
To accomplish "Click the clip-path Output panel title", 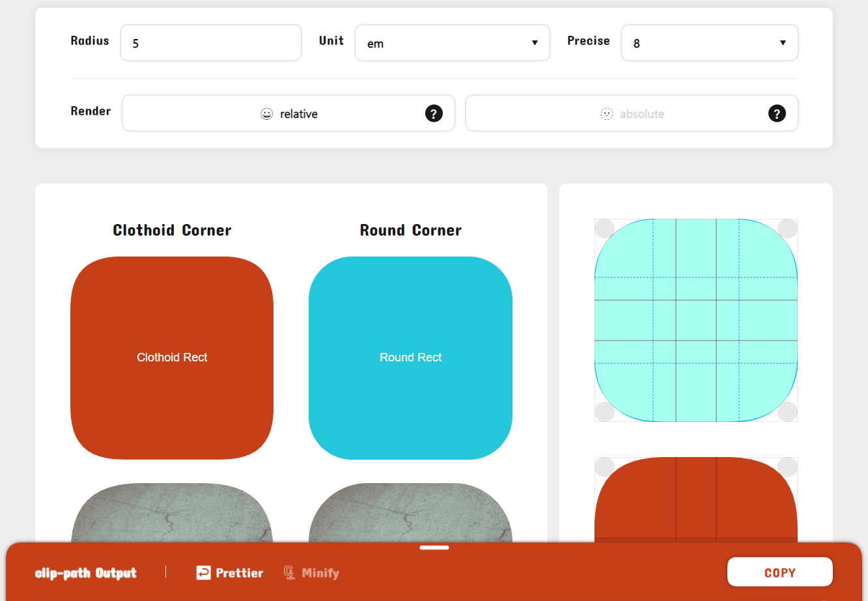I will coord(85,573).
